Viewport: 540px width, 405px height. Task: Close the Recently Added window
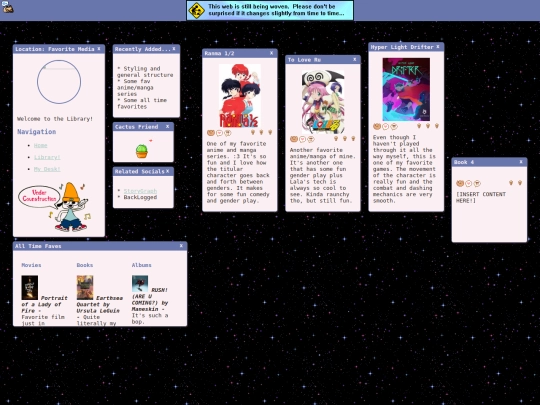click(174, 49)
